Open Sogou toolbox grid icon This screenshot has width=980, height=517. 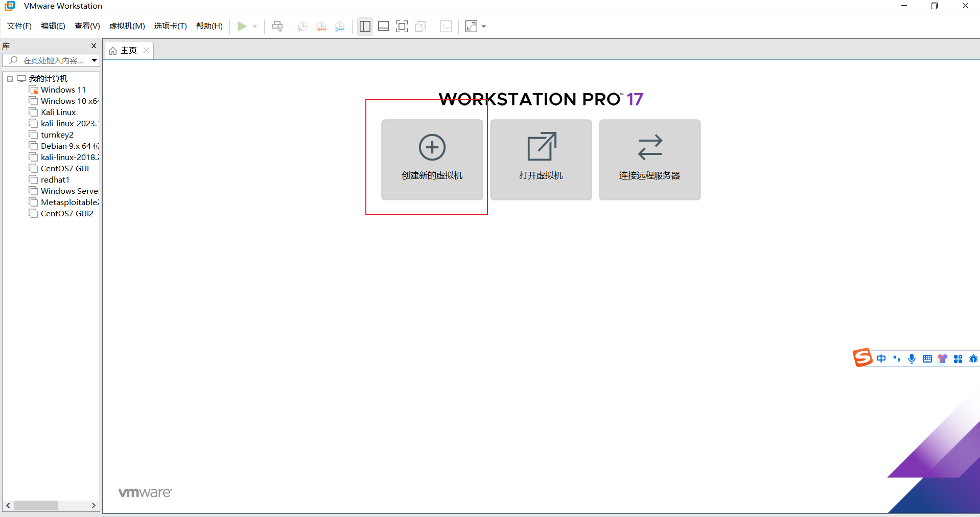[958, 358]
